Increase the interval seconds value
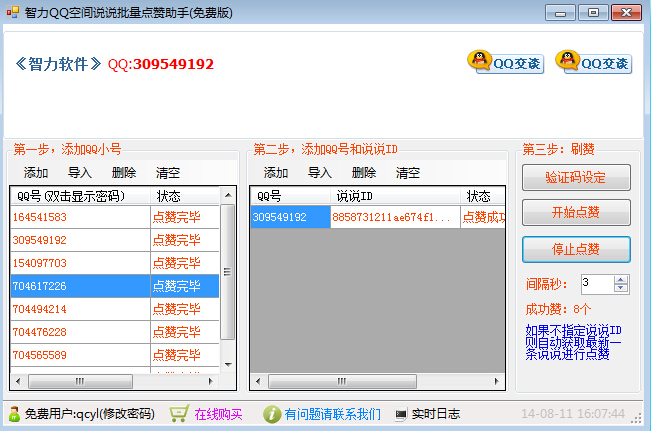This screenshot has width=651, height=431. pos(621,279)
